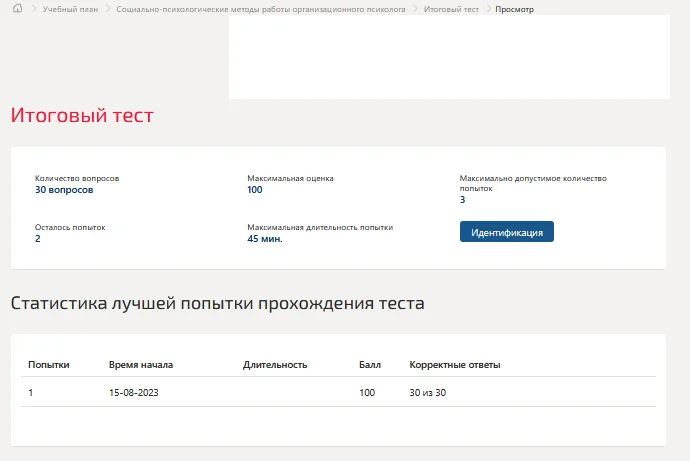Image resolution: width=690 pixels, height=461 pixels.
Task: Select label Осталось попыток
Action: point(70,227)
